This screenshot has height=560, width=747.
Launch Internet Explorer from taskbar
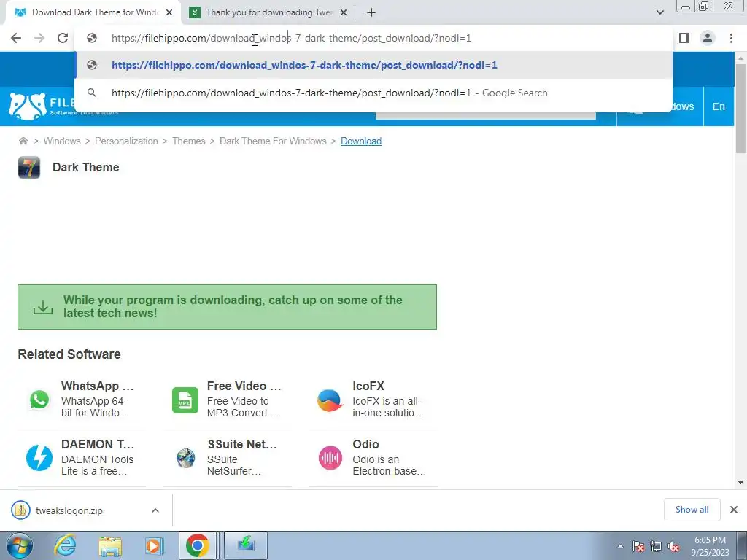65,545
